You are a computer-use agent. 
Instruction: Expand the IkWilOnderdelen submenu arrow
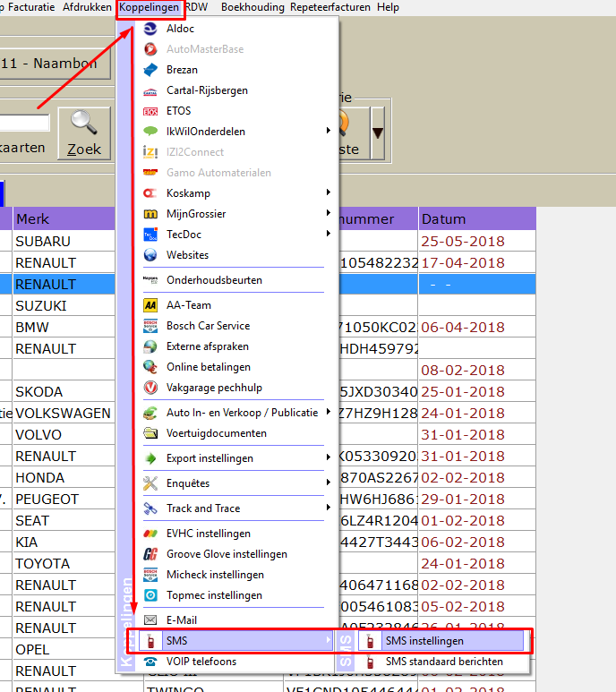coord(329,130)
